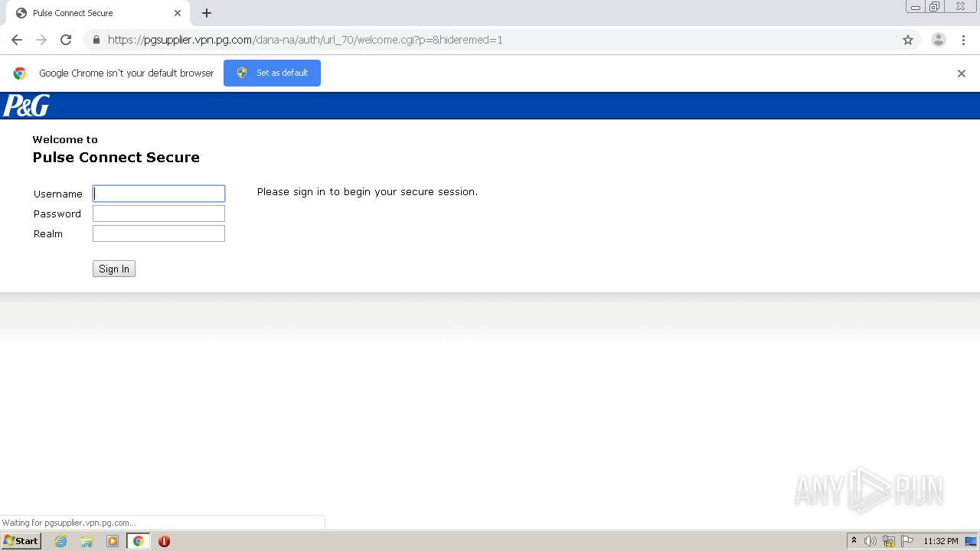Bookmark this page with star icon
The height and width of the screenshot is (551, 980).
point(908,40)
